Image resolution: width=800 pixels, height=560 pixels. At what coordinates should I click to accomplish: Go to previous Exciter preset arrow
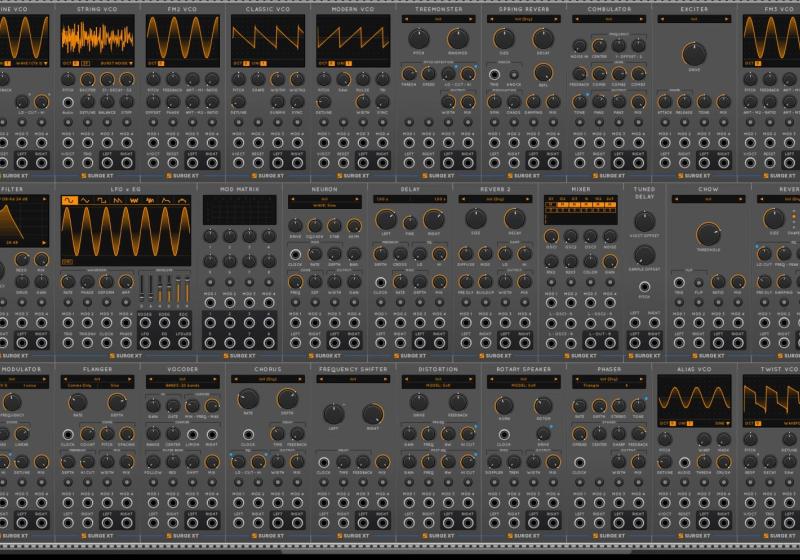(x=662, y=19)
